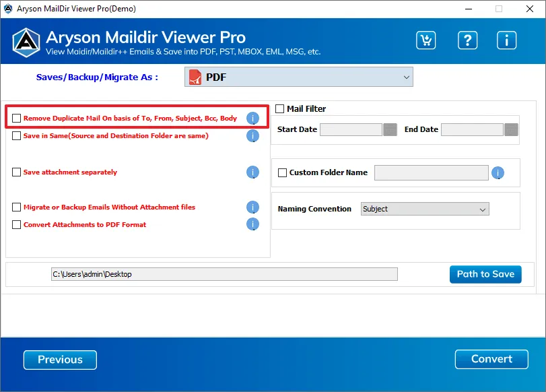Viewport: 546px width, 392px height.
Task: Enable Remove Duplicate Mail checkbox
Action: click(x=16, y=118)
